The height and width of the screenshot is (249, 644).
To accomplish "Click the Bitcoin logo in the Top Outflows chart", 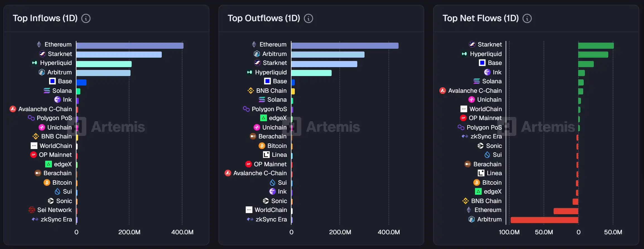I will [x=262, y=146].
